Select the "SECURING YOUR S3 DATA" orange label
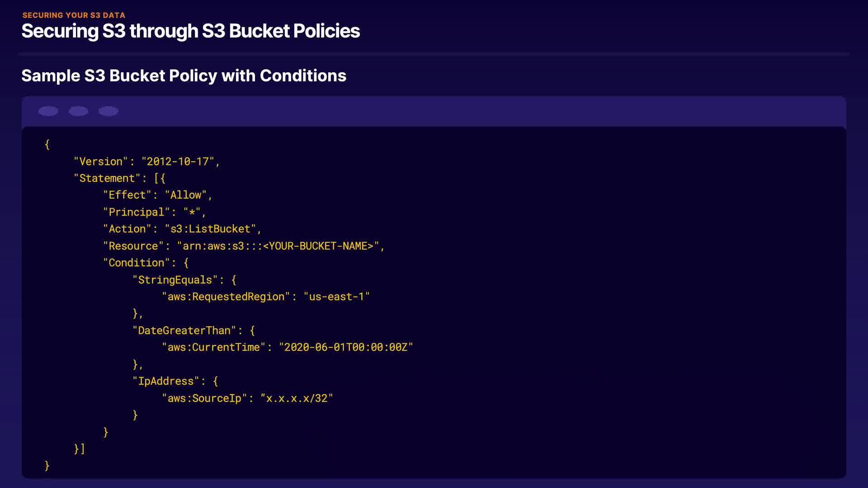 coord(74,15)
